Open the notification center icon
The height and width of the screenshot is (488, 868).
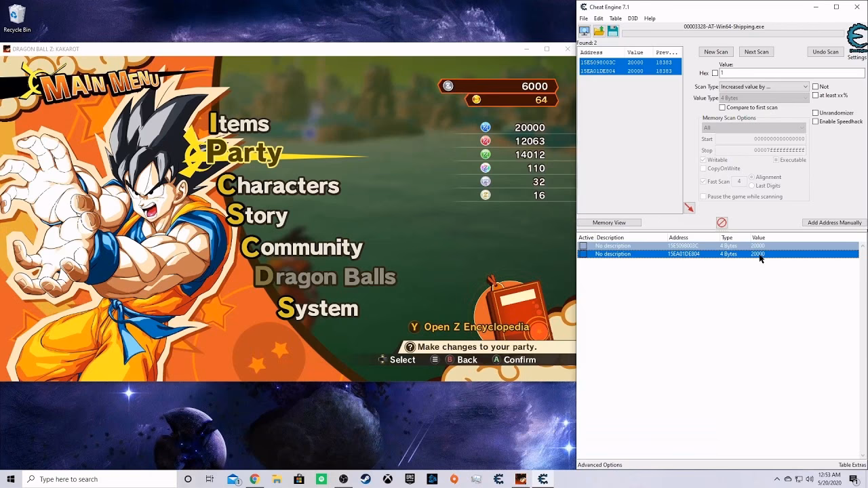point(854,479)
